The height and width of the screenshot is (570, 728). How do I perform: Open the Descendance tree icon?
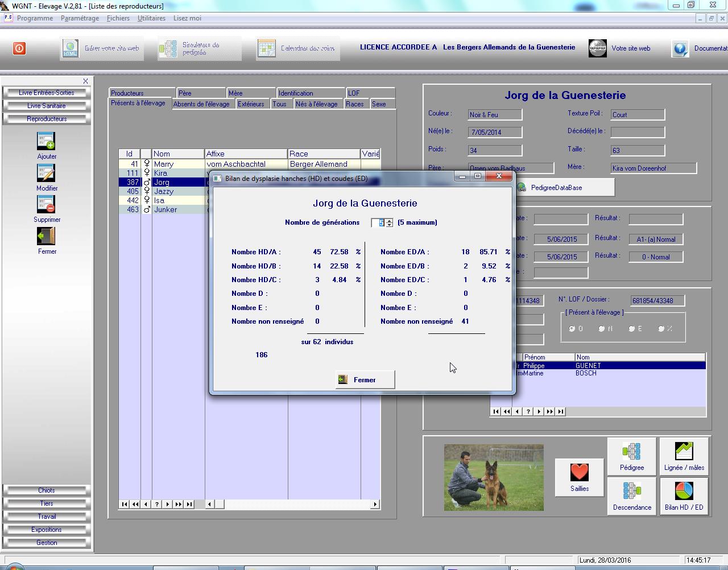pyautogui.click(x=631, y=491)
